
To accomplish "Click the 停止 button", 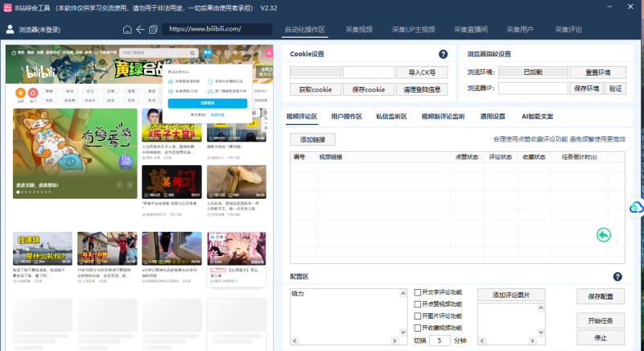I will coord(601,338).
